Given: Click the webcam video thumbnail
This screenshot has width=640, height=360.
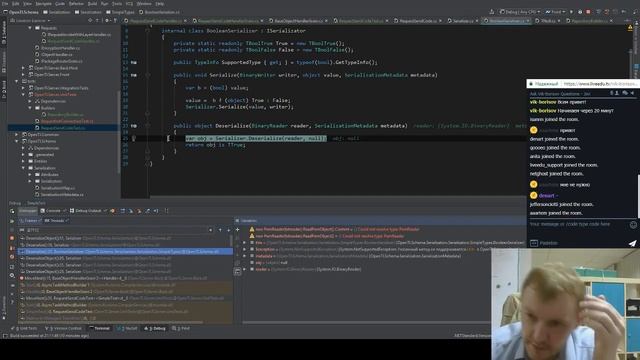Looking at the screenshot, I should 566,304.
